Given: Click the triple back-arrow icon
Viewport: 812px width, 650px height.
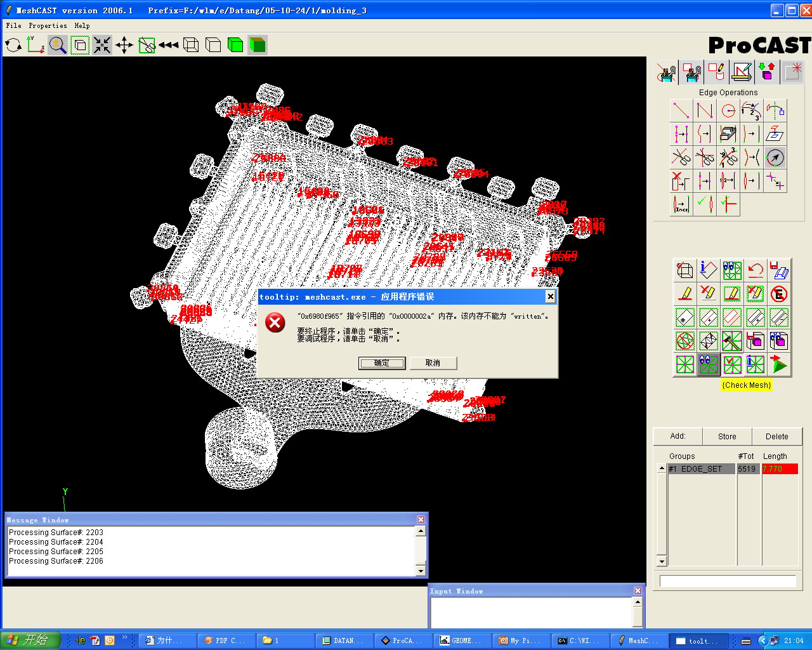Looking at the screenshot, I should click(169, 45).
